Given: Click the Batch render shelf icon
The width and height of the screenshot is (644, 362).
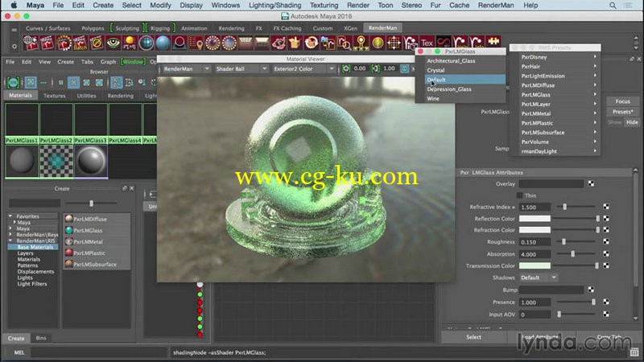Looking at the screenshot, I should tap(80, 43).
